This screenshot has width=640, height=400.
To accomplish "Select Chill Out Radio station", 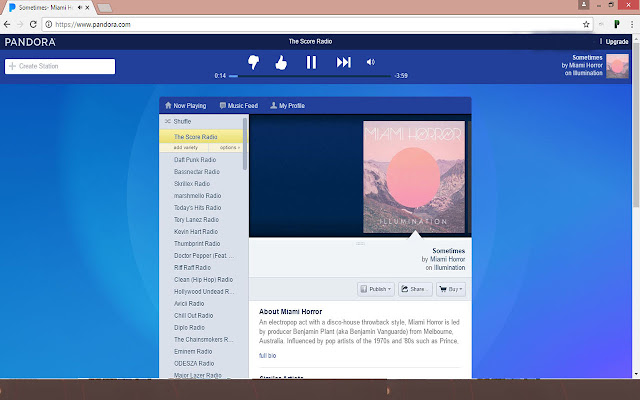I will (x=193, y=316).
